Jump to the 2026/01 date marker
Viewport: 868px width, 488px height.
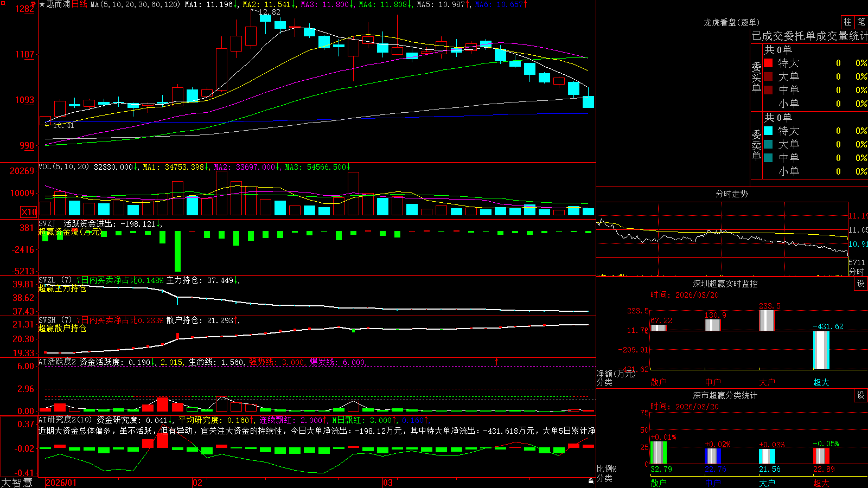click(61, 483)
